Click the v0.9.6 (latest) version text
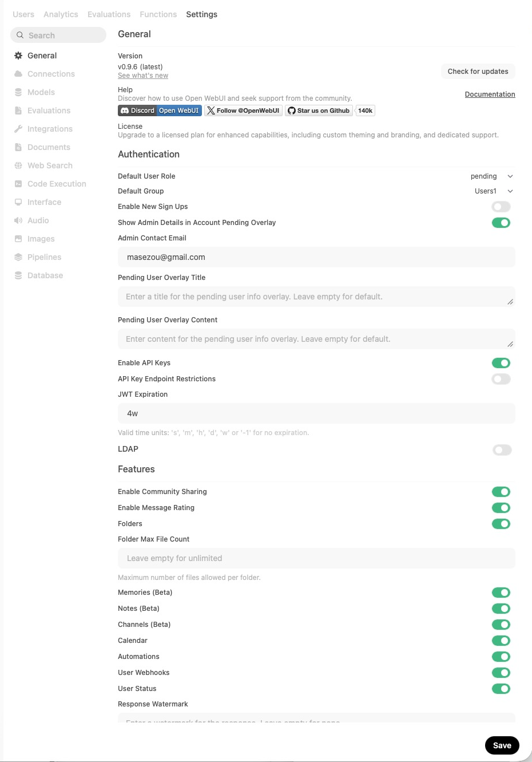Image resolution: width=532 pixels, height=762 pixels. (x=140, y=67)
